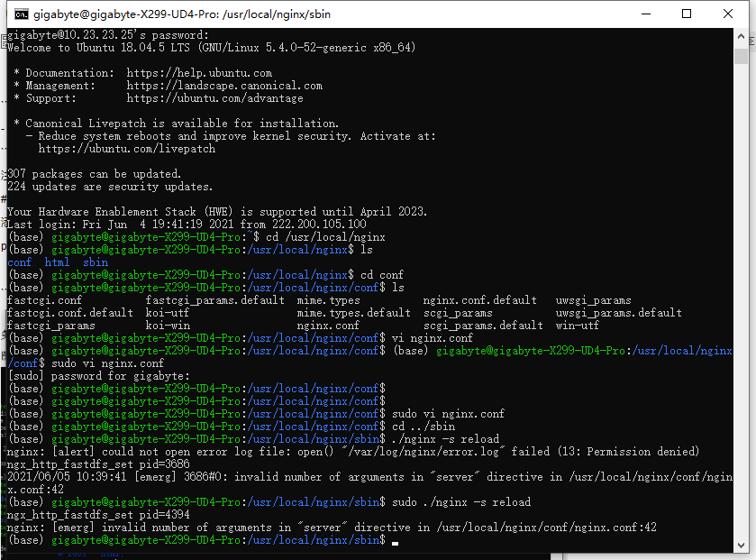Screen dimensions: 756x560
Task: Click the 'html' directory name in ls output
Action: [x=57, y=262]
